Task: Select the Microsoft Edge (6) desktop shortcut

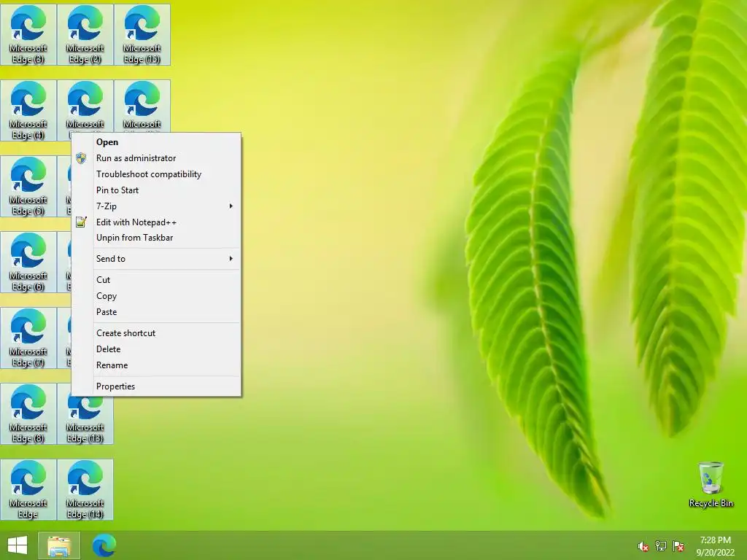Action: point(28,262)
